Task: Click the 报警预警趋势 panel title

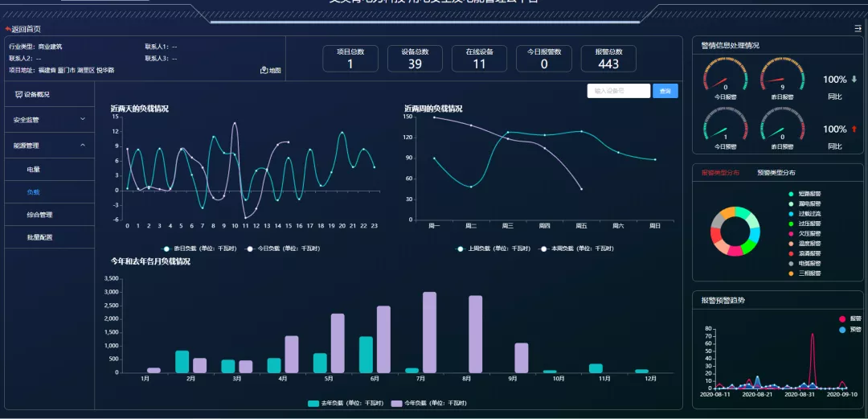Action: [x=723, y=301]
